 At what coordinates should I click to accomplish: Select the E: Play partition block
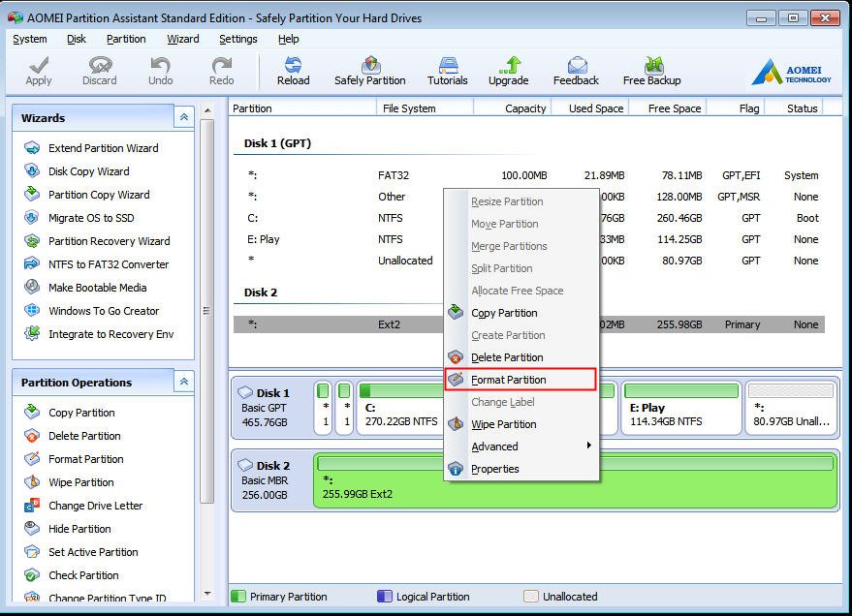point(680,408)
